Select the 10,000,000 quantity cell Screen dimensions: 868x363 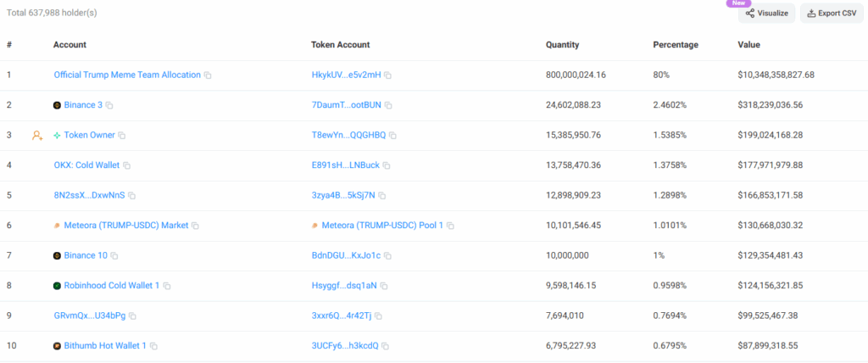click(567, 255)
